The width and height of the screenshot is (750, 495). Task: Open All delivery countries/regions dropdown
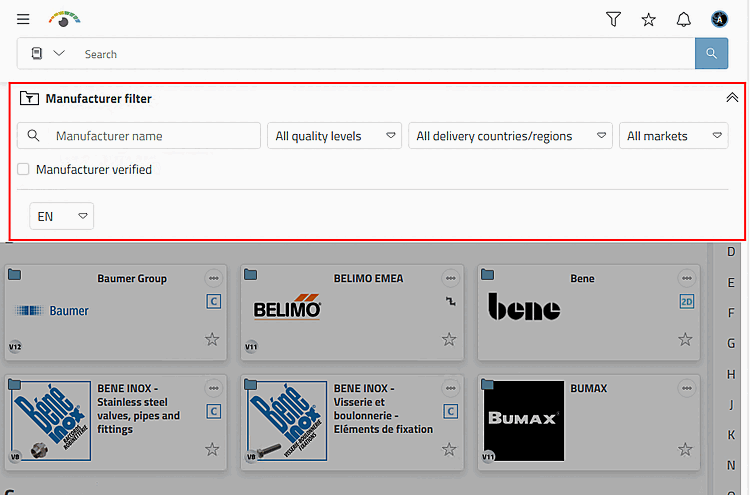pyautogui.click(x=510, y=136)
